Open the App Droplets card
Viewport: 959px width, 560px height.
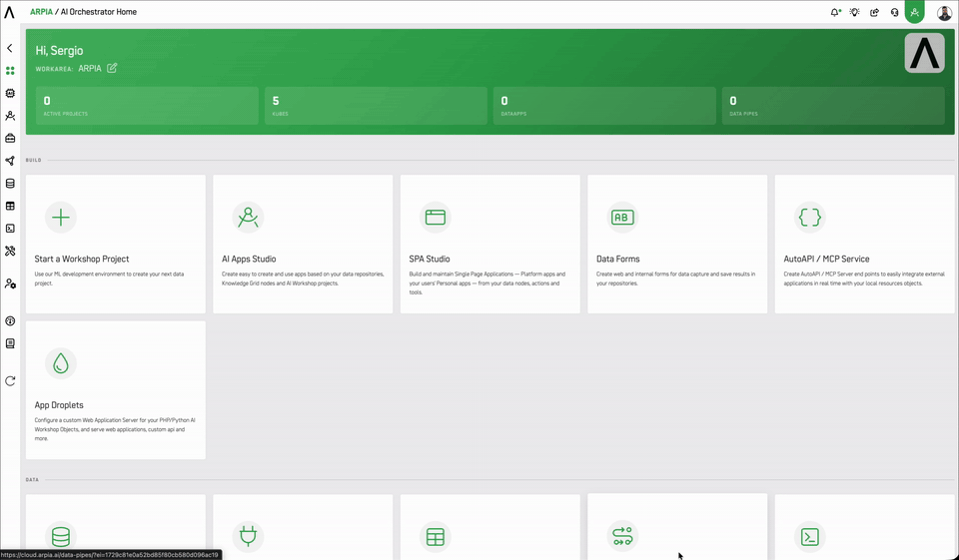point(116,390)
